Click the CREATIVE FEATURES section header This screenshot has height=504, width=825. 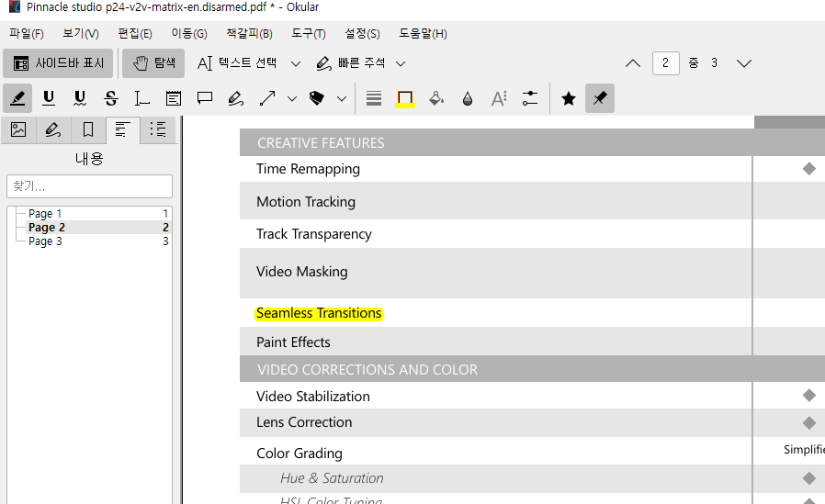pyautogui.click(x=321, y=143)
